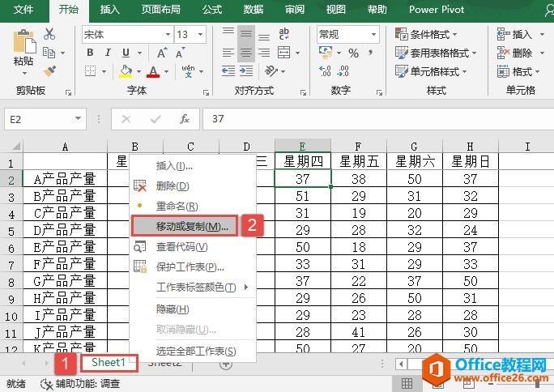Click the 插入 cells button in ribbon
This screenshot has height=392, width=554.
coord(520,34)
